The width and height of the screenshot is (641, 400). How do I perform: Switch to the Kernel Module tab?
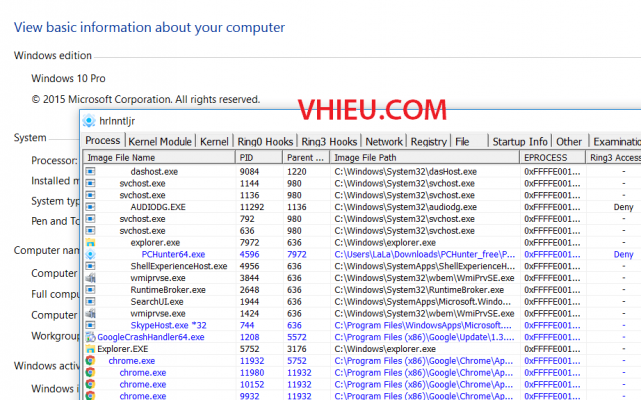coord(160,142)
